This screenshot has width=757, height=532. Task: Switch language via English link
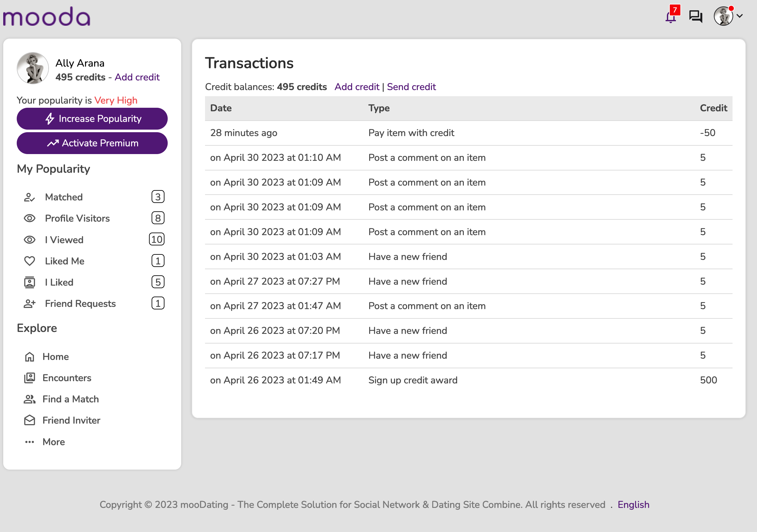(x=633, y=505)
